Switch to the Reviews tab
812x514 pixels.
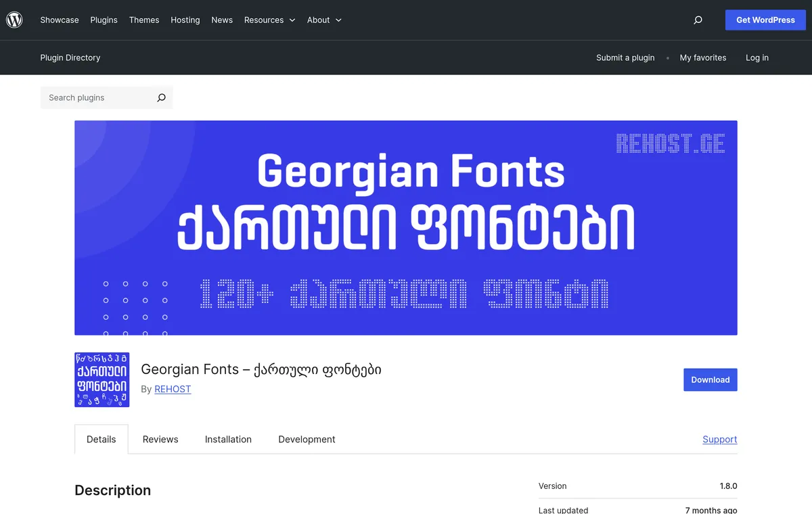click(x=160, y=439)
